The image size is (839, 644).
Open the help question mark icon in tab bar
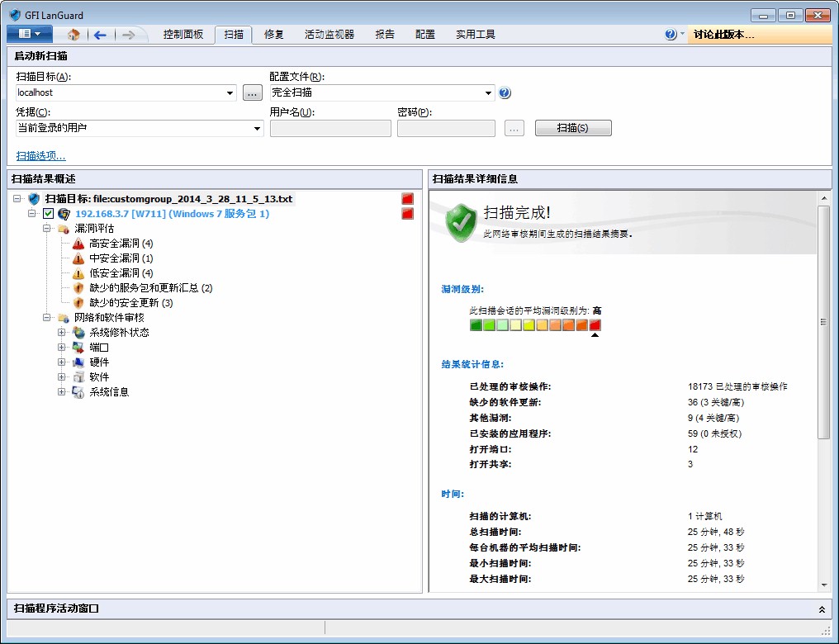point(671,34)
